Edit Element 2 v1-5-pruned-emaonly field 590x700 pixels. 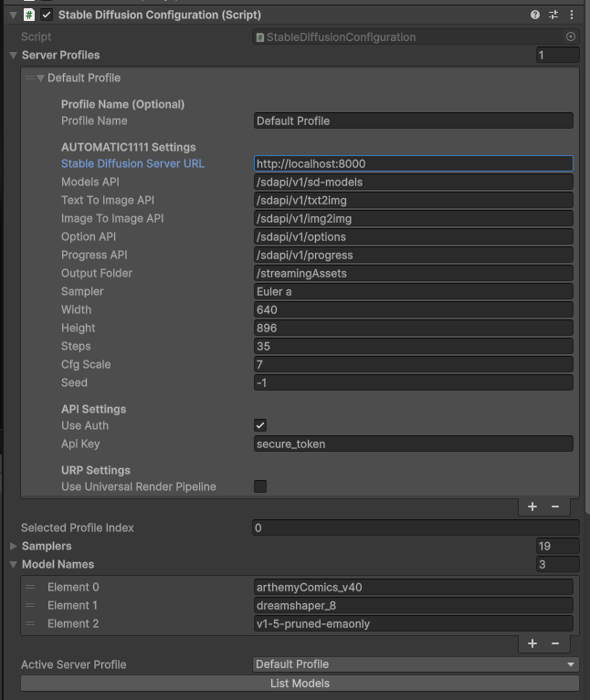click(x=414, y=623)
